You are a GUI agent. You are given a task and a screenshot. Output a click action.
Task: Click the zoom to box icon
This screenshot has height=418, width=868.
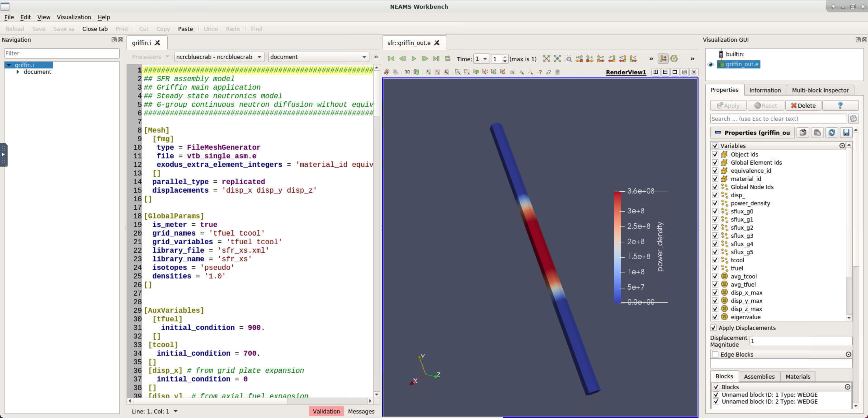click(x=568, y=58)
